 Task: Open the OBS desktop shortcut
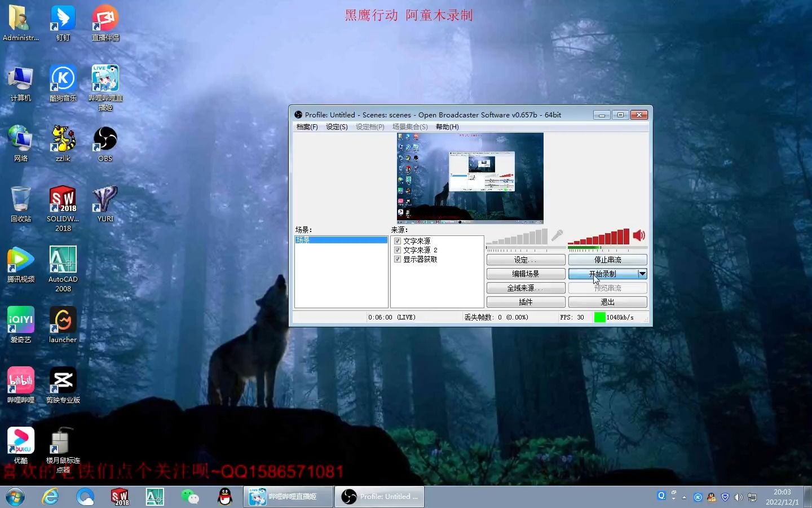click(105, 144)
